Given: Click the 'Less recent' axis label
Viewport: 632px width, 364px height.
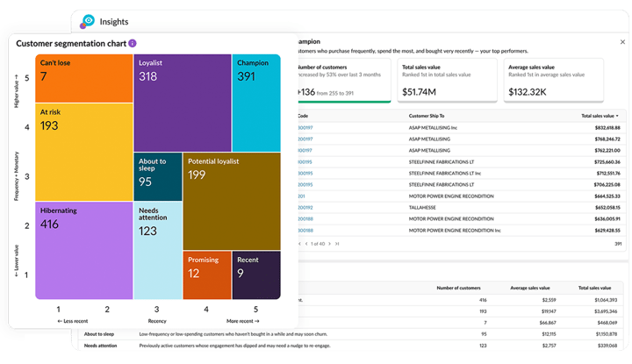Looking at the screenshot, I should pyautogui.click(x=73, y=321).
